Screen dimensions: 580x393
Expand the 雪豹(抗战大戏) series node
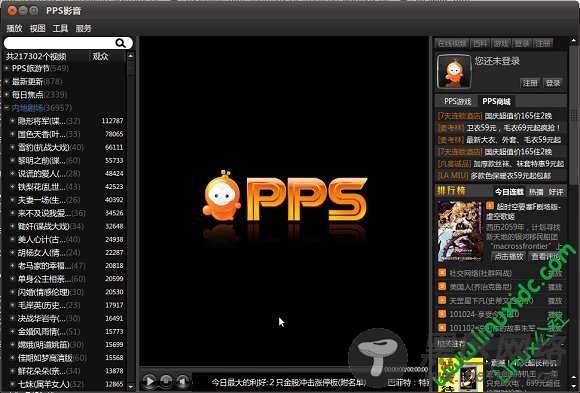pyautogui.click(x=13, y=147)
